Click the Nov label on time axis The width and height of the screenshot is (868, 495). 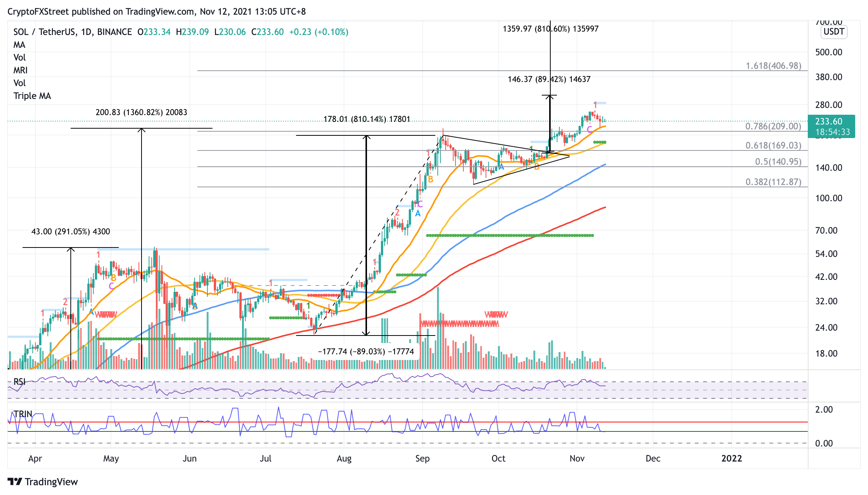[577, 459]
